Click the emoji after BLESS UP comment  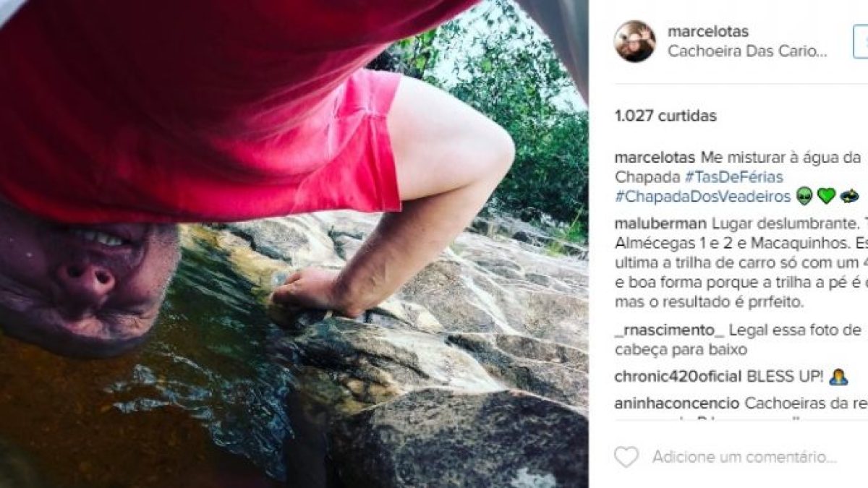coord(838,377)
